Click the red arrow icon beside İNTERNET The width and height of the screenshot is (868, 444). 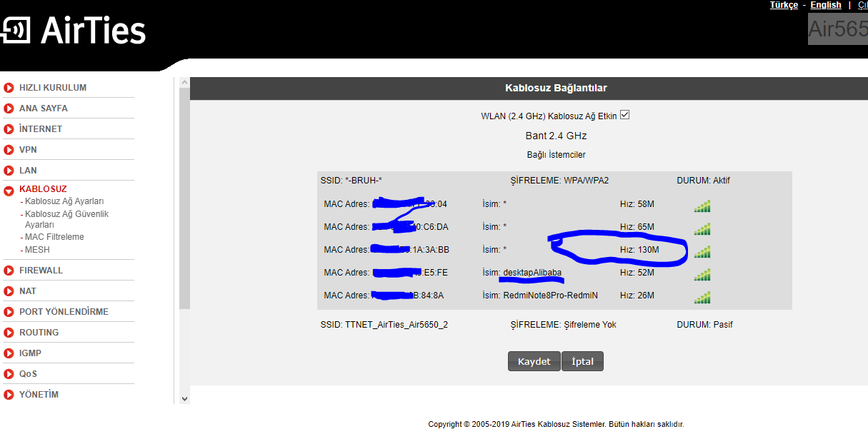click(x=9, y=129)
